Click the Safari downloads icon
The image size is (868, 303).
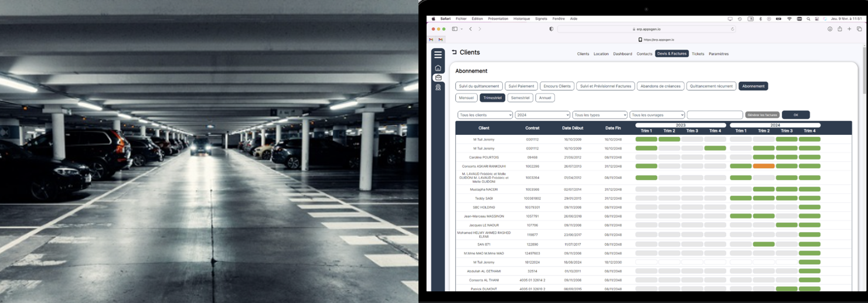click(830, 29)
